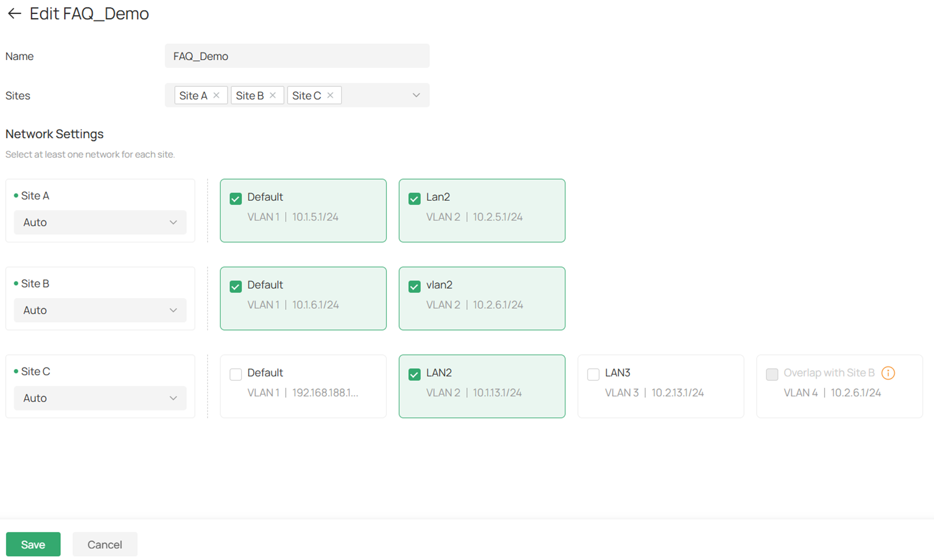Click the 10.1.6.1/24 subnet text
This screenshot has height=560, width=934.
315,305
